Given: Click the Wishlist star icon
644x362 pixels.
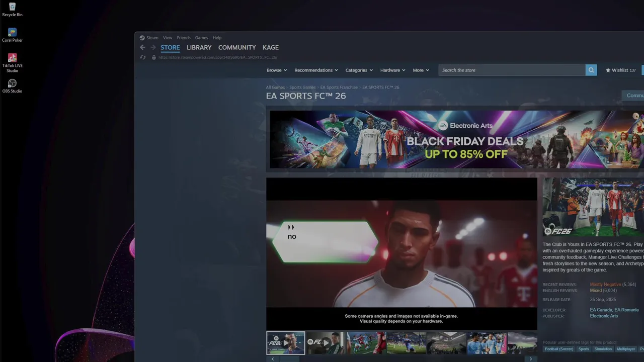Looking at the screenshot, I should click(x=608, y=70).
